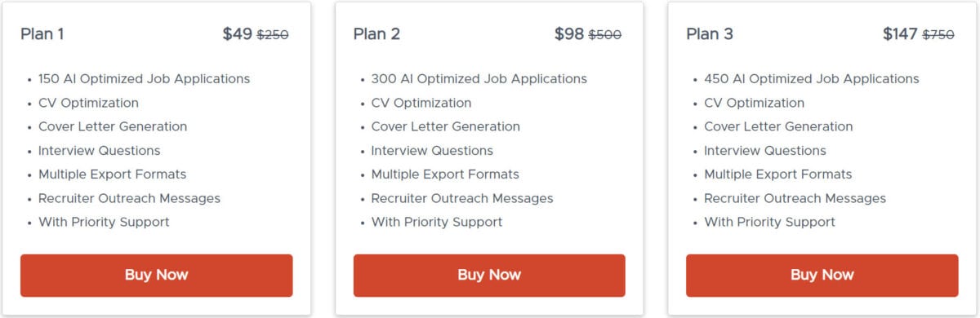Image resolution: width=980 pixels, height=318 pixels.
Task: Click the crossed-out $250 price
Action: tap(273, 35)
